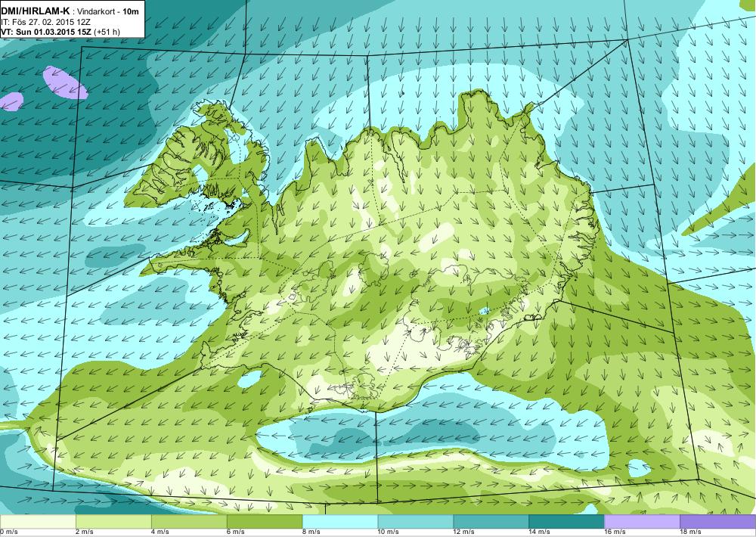Click the '12 m/s' legend label
This screenshot has height=537, width=756.
pyautogui.click(x=464, y=532)
